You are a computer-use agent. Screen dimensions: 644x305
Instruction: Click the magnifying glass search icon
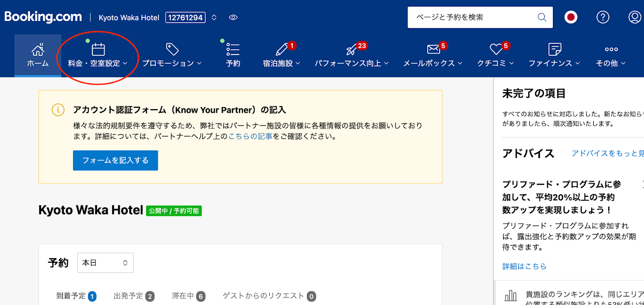click(542, 17)
